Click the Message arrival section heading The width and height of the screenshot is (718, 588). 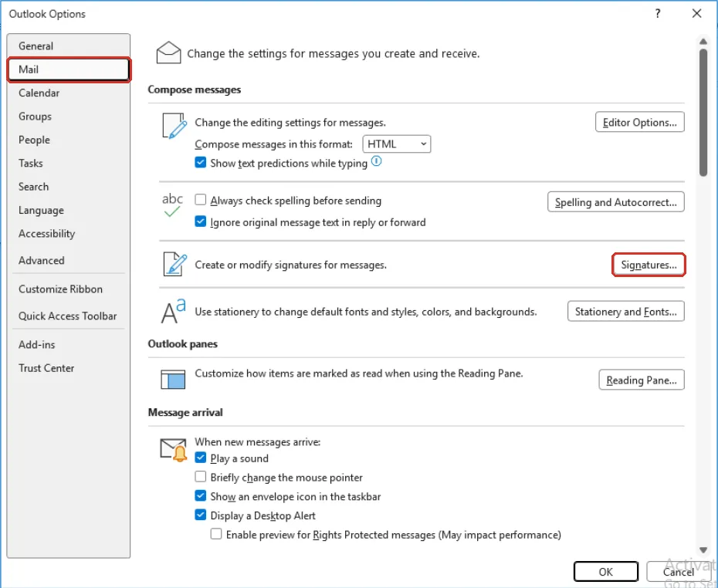pyautogui.click(x=185, y=412)
